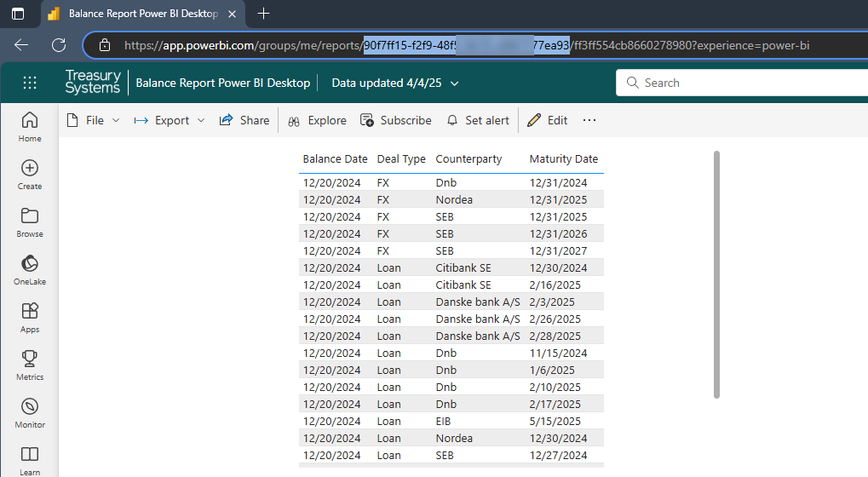The image size is (868, 477).
Task: Click the Dnb cell in the FX row
Action: tap(445, 182)
